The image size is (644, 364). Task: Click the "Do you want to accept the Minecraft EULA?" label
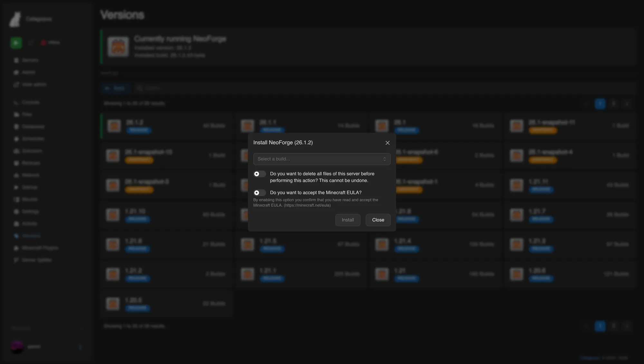316,193
